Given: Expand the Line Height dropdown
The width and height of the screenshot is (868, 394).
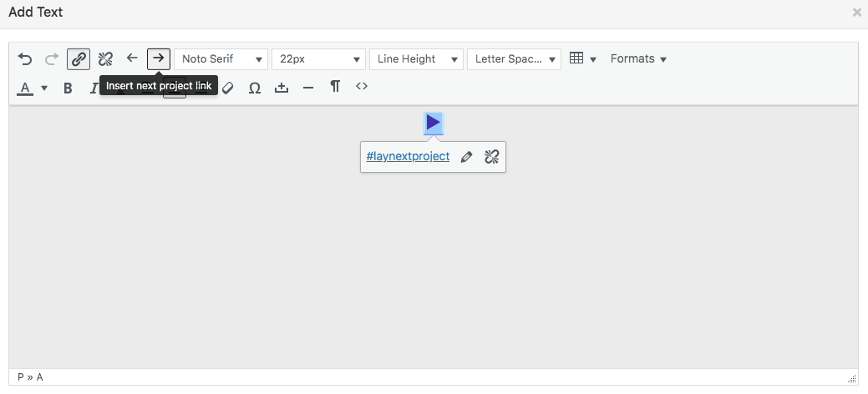Looking at the screenshot, I should pos(416,59).
